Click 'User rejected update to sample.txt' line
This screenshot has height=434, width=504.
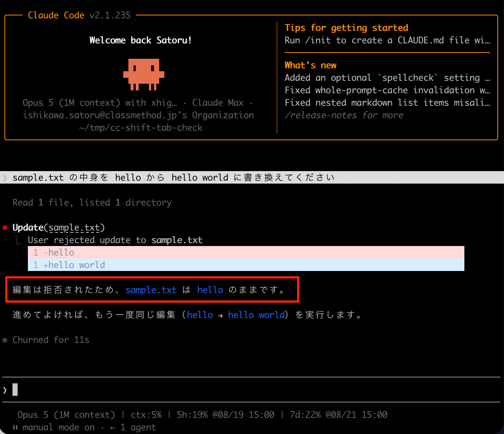pyautogui.click(x=115, y=240)
